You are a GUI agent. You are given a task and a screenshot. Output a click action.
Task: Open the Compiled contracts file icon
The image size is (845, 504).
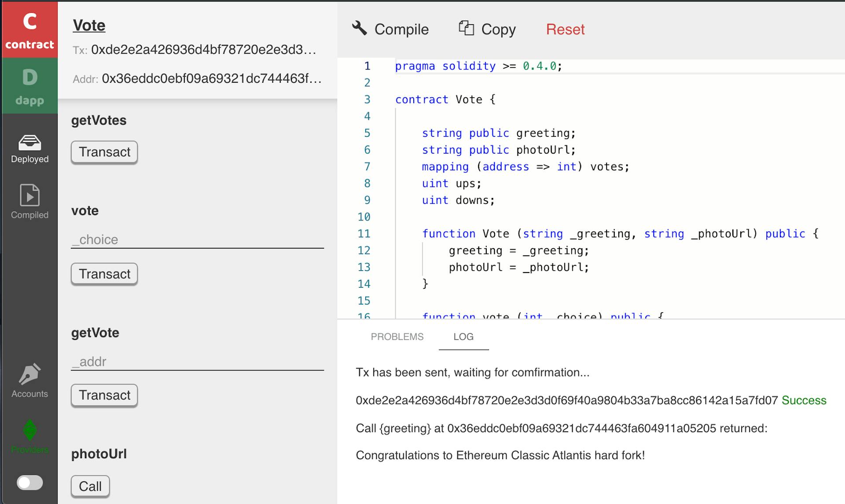29,195
